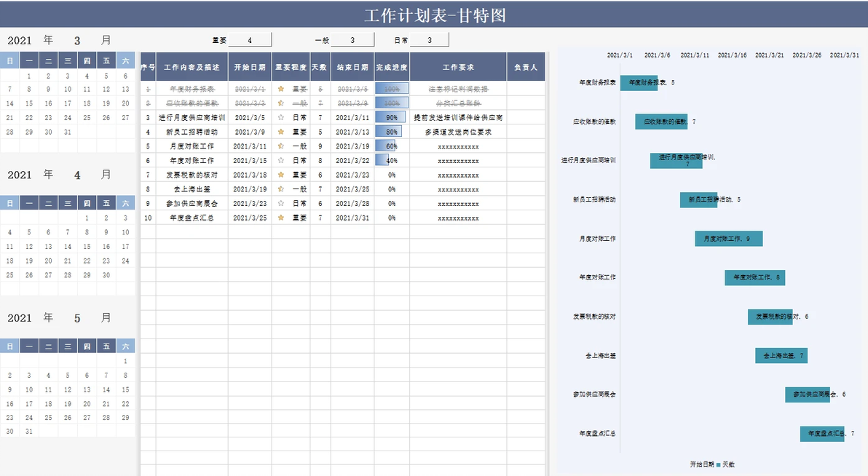Click the 工作内容及描述 column header
This screenshot has width=868, height=476.
coord(192,67)
